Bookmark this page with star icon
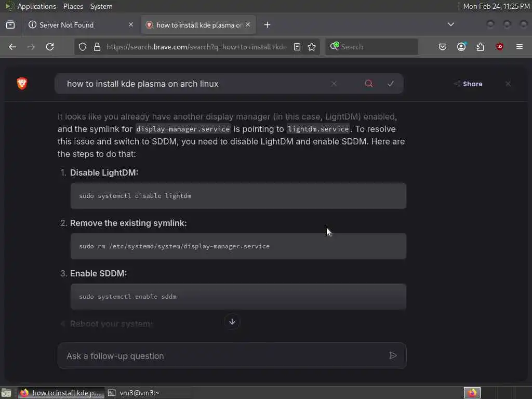The height and width of the screenshot is (399, 532). pyautogui.click(x=312, y=47)
